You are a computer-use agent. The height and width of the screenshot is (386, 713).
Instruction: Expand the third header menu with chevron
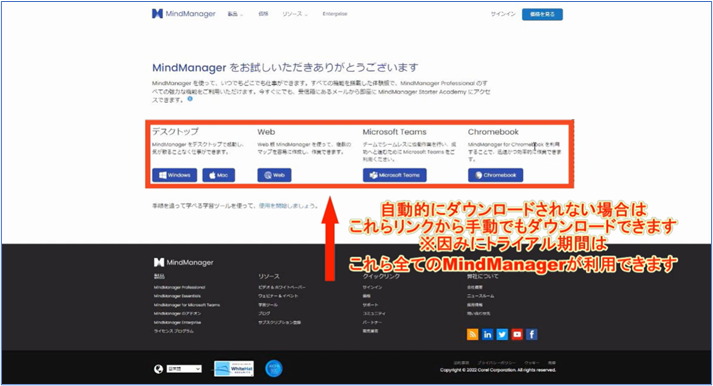point(295,14)
